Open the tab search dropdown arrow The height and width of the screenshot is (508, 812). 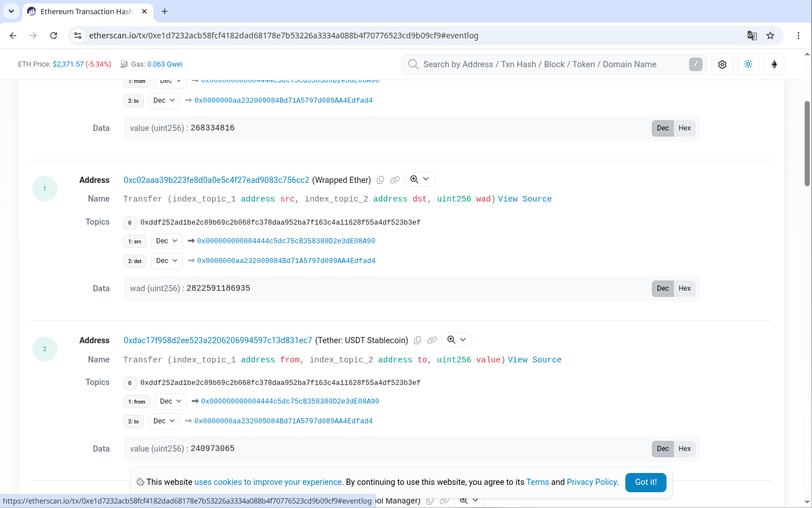(x=11, y=11)
